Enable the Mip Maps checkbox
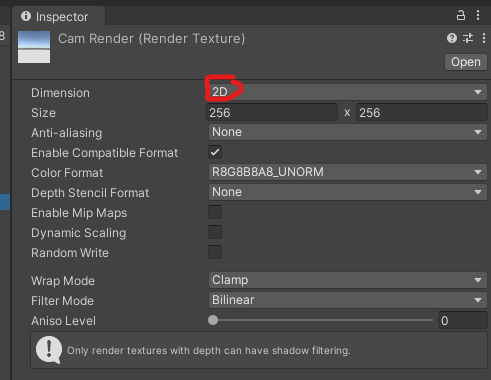The height and width of the screenshot is (380, 491). [215, 212]
